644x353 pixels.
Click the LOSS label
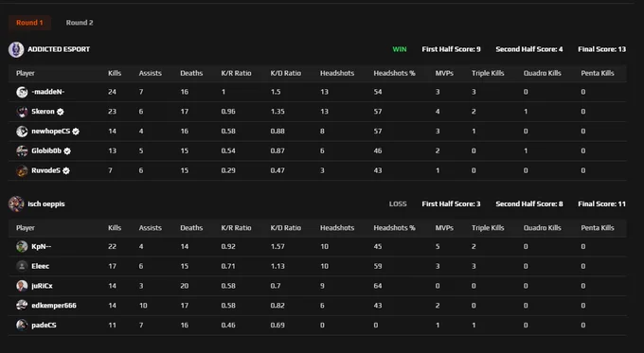click(x=398, y=204)
